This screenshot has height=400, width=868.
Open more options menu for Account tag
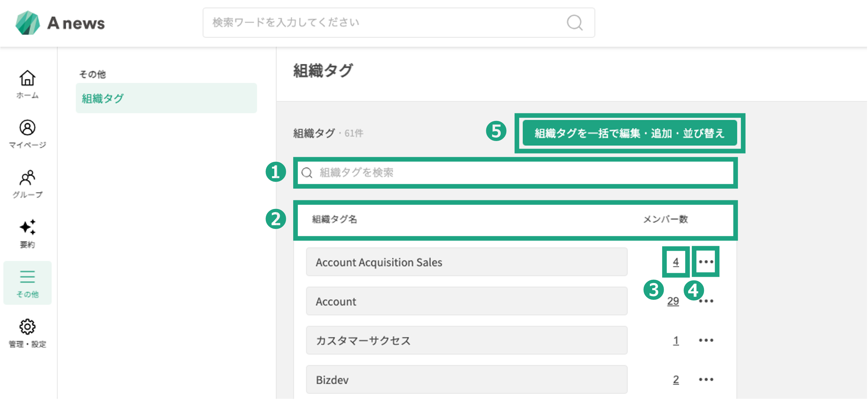pyautogui.click(x=706, y=301)
